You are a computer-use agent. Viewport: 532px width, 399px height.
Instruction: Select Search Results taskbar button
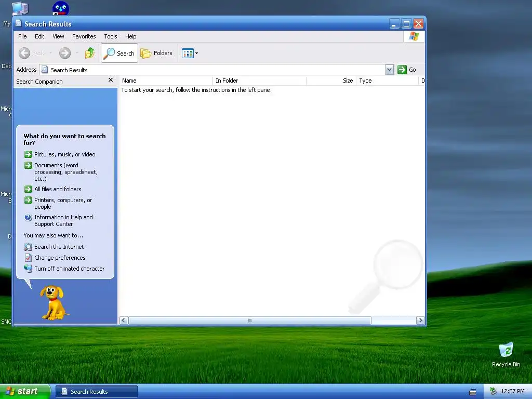click(96, 392)
